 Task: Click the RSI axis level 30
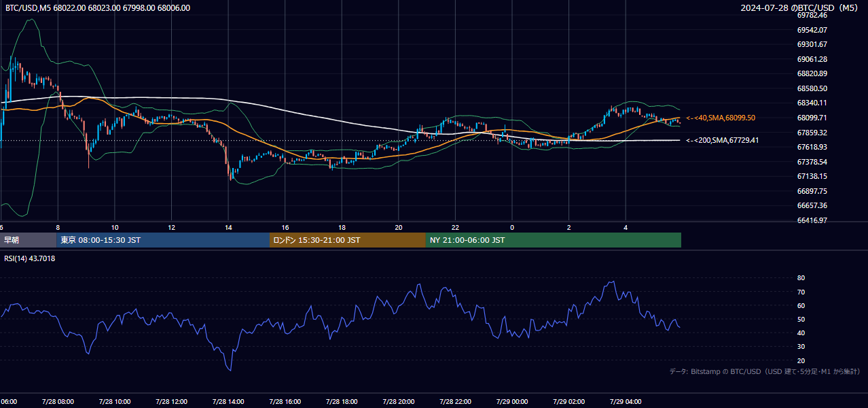pos(801,347)
